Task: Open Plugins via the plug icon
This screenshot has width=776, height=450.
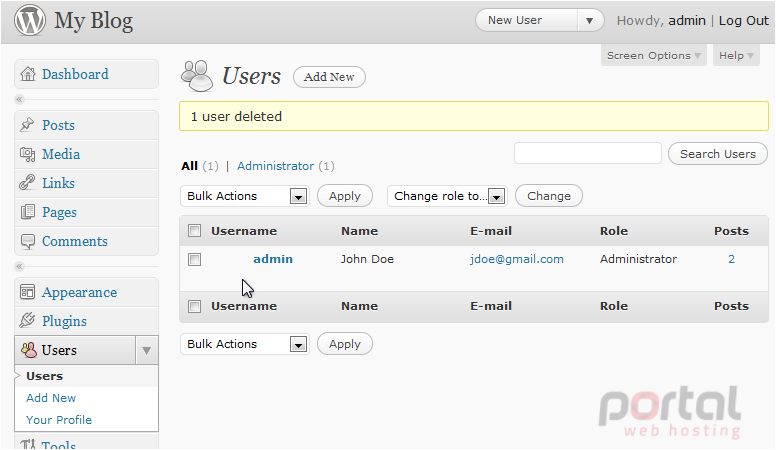Action: coord(27,321)
